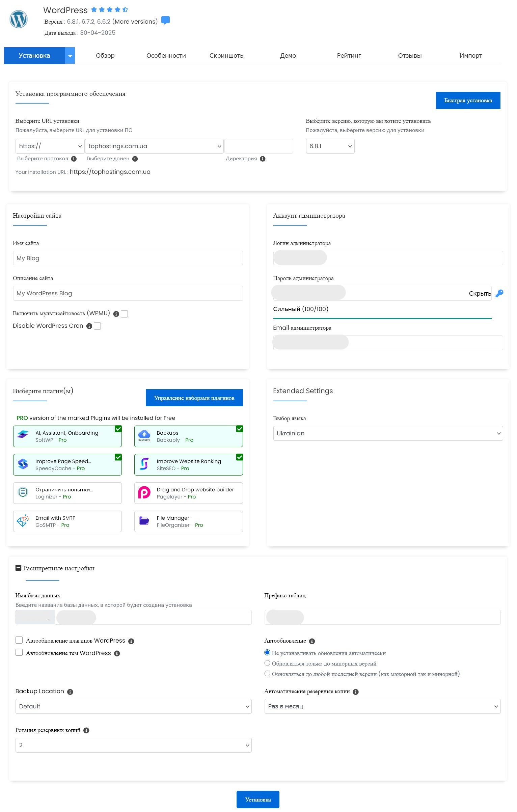Show info for Выберите домен
Viewport: 517px width, 812px height.
(135, 159)
